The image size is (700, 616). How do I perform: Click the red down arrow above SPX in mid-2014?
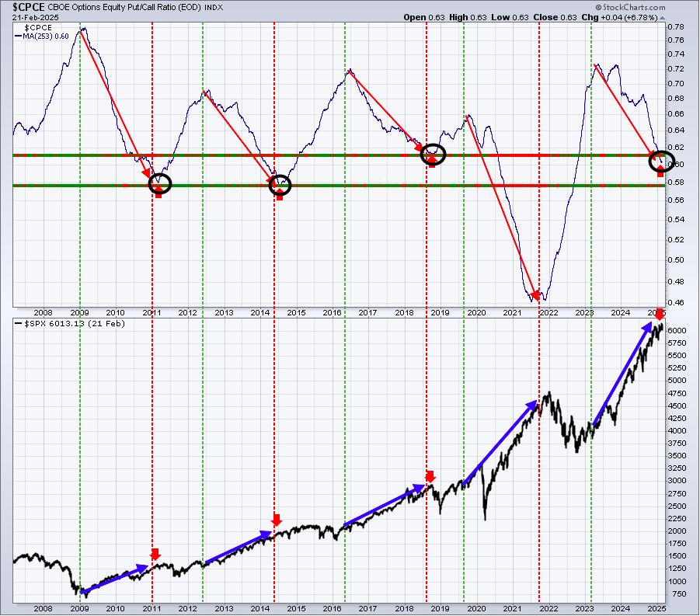point(277,520)
